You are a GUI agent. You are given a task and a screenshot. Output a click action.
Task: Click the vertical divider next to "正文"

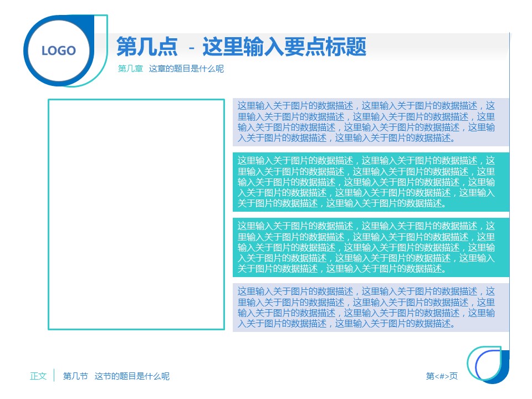click(54, 376)
